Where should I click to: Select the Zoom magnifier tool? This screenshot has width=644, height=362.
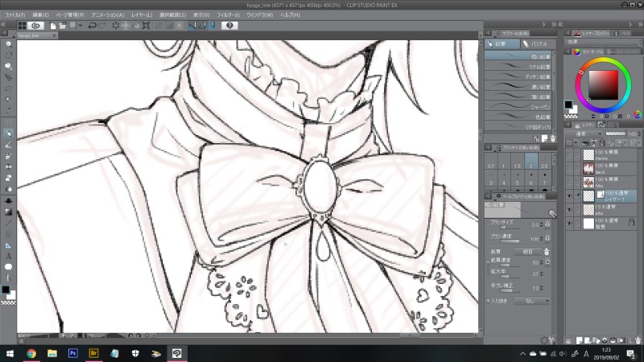(8, 44)
